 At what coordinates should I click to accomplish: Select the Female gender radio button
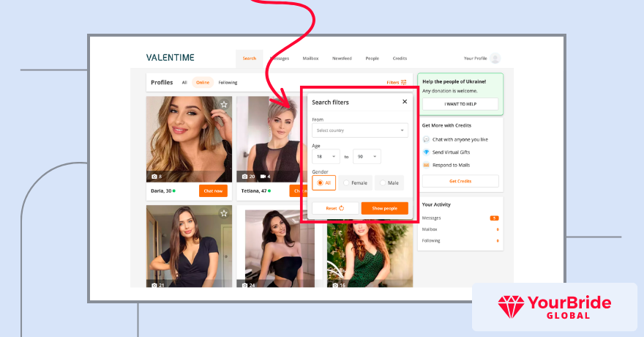pyautogui.click(x=355, y=183)
